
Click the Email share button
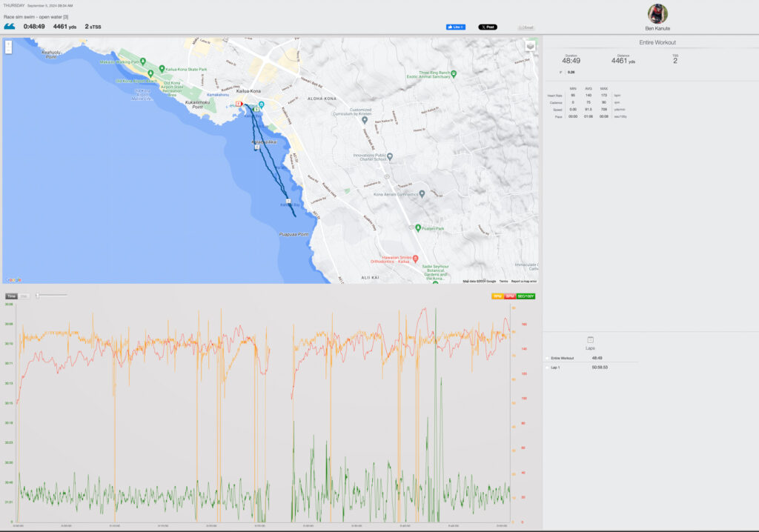tap(526, 27)
